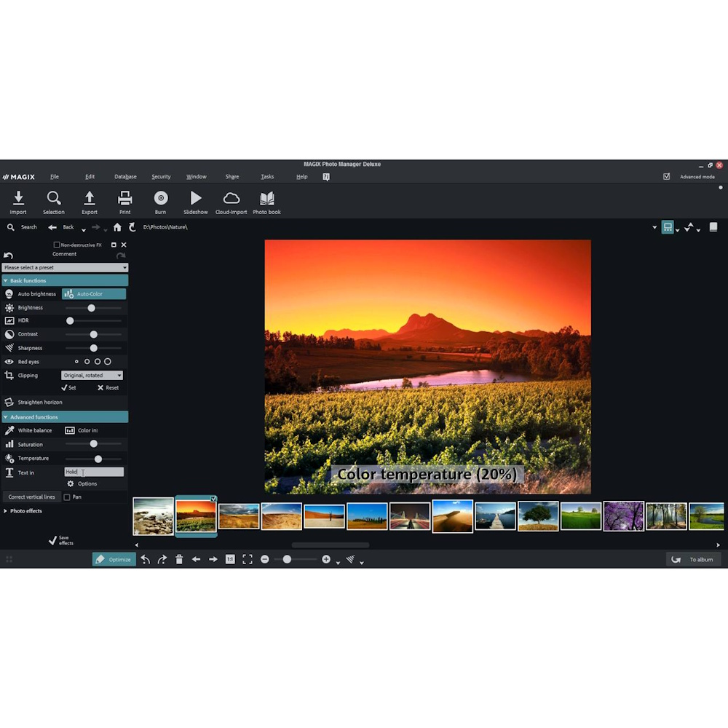
Task: Click the Optimize button
Action: [114, 559]
